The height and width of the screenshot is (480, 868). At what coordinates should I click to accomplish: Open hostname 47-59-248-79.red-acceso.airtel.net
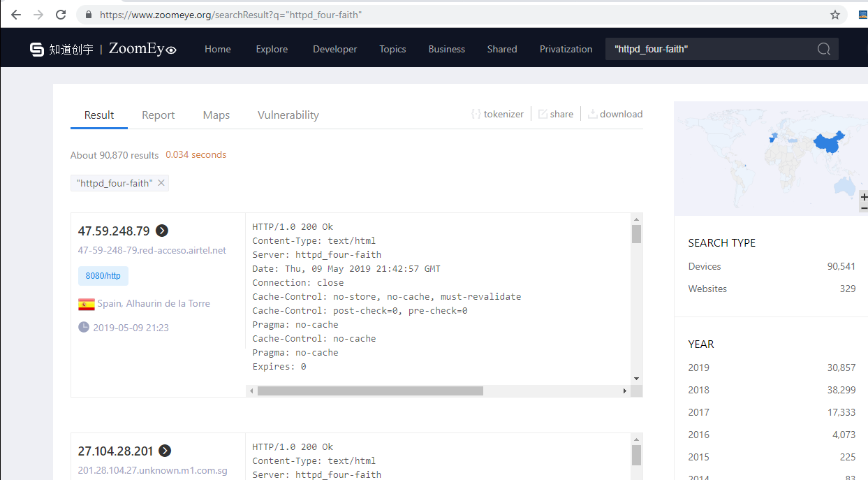tap(152, 250)
